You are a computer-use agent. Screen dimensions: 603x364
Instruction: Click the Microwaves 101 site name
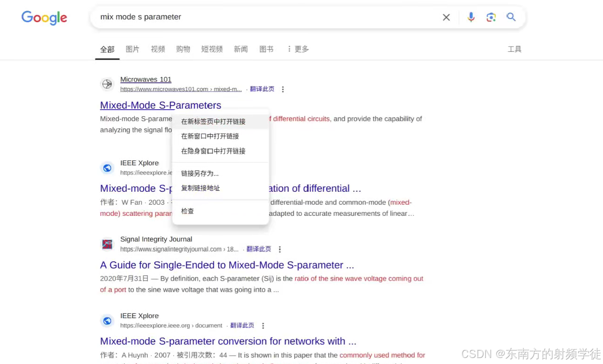click(x=146, y=80)
